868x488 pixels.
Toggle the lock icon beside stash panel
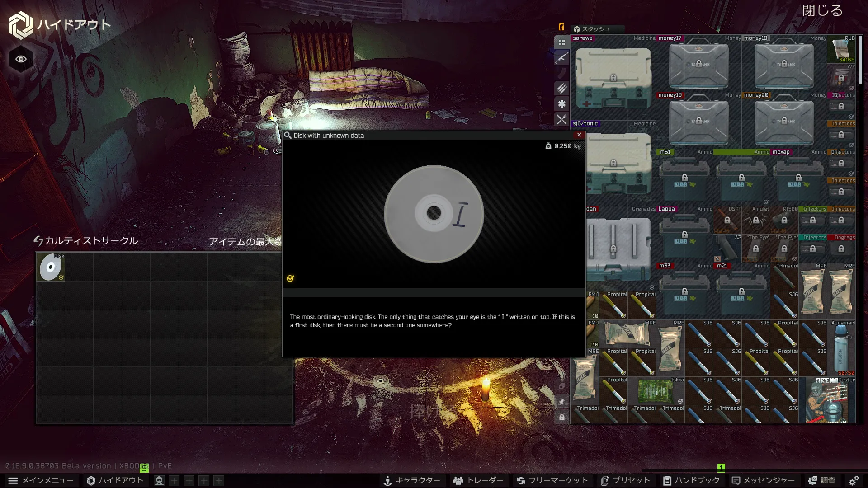coord(561,417)
